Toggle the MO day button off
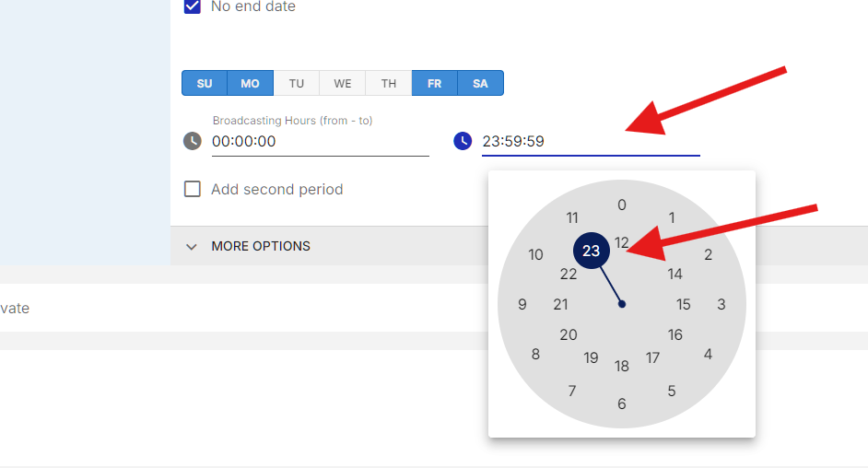Viewport: 868px width, 468px height. click(251, 83)
